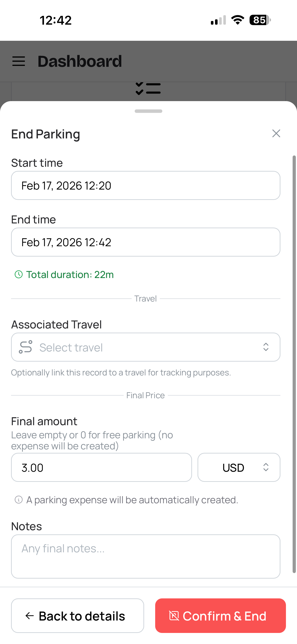Tap the Dashboard header title

tap(80, 61)
